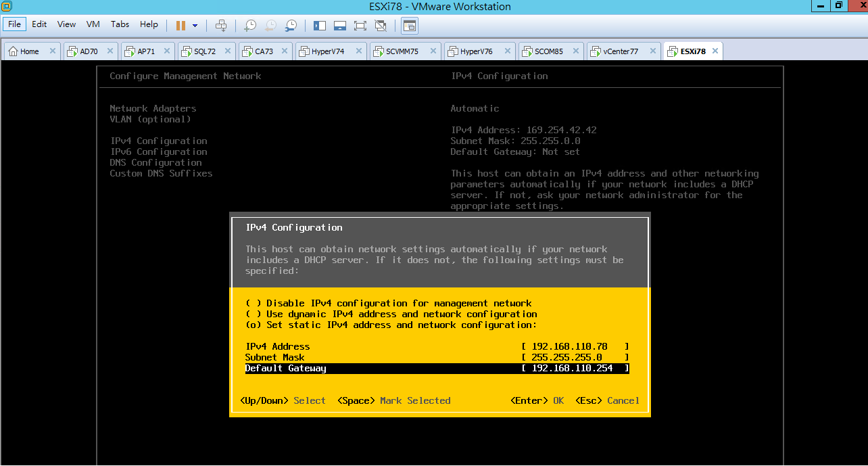The image size is (868, 466).
Task: Select Disable IPv4 configuration for management network
Action: (389, 304)
